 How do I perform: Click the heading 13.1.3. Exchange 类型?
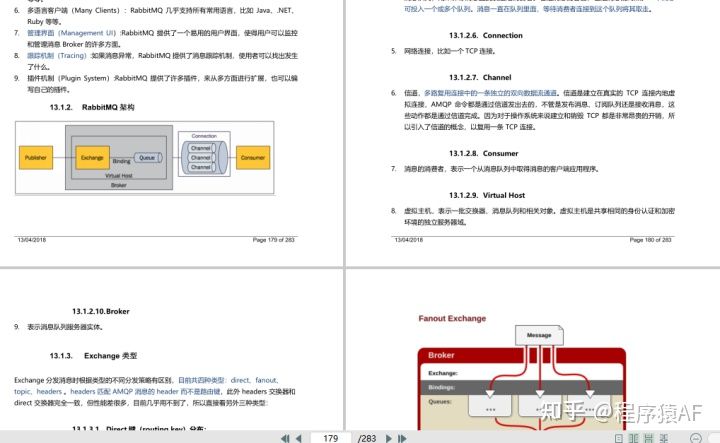point(93,356)
